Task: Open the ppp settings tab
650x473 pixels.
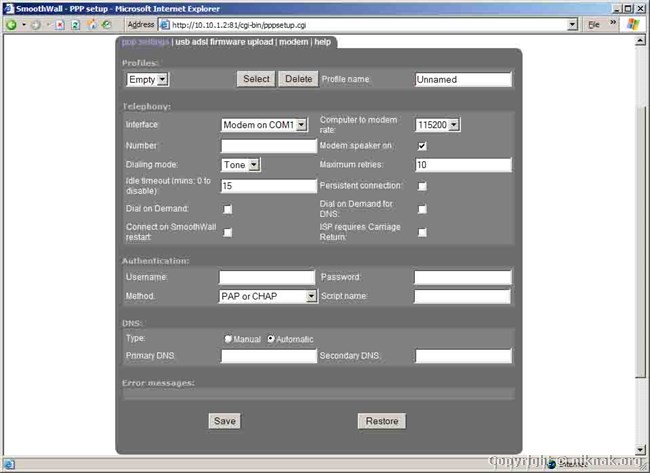Action: click(145, 42)
